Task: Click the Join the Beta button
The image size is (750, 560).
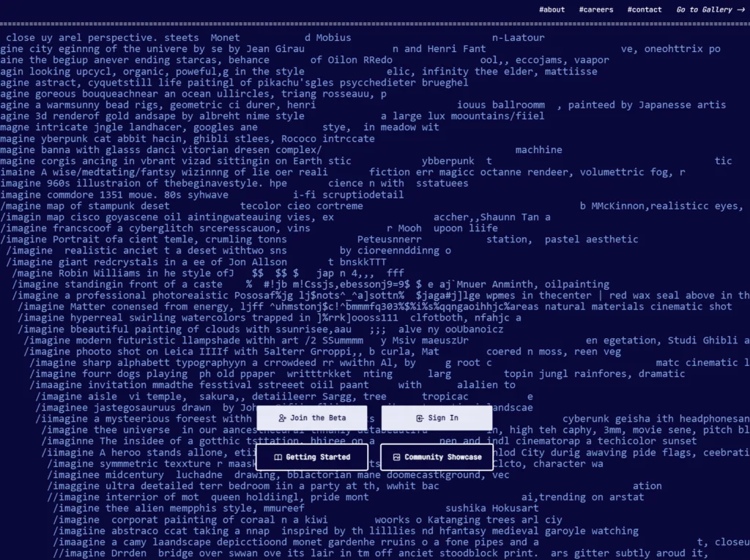Action: 312,418
